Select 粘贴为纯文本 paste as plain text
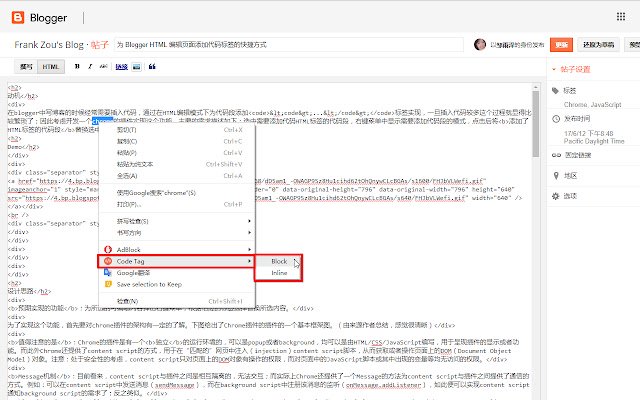 (177, 164)
